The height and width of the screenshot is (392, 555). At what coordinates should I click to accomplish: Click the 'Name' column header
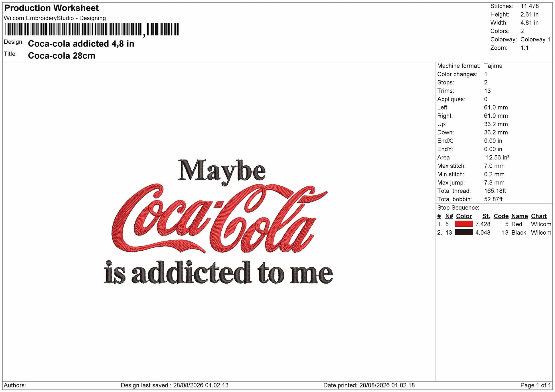pyautogui.click(x=520, y=216)
